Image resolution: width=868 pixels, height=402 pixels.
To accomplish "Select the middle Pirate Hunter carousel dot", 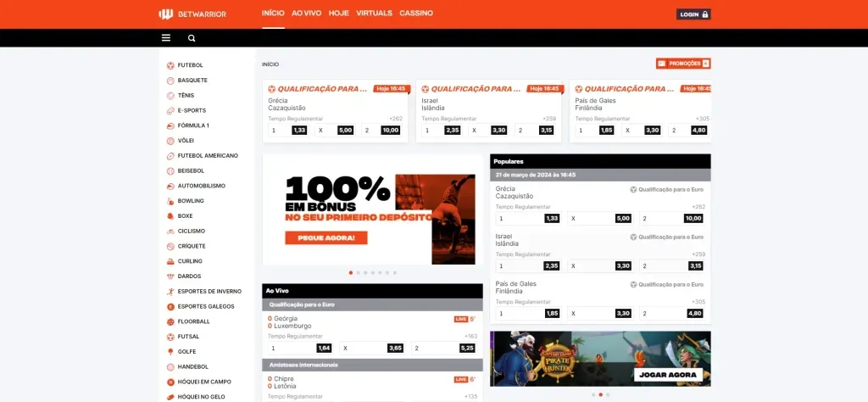I will 601,395.
